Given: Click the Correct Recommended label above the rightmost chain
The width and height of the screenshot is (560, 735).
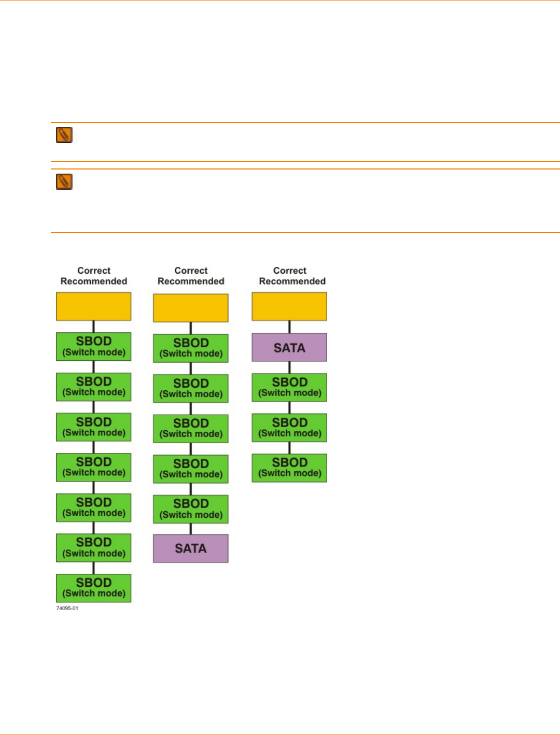Looking at the screenshot, I should 292,276.
